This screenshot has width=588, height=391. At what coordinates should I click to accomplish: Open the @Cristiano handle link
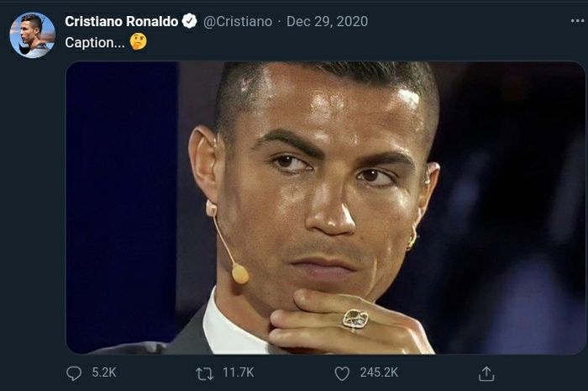[239, 21]
